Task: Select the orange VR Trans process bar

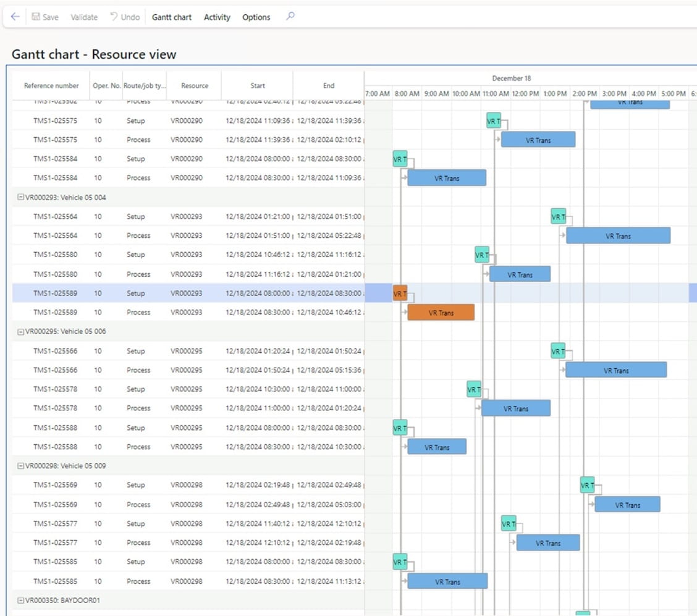Action: point(441,313)
